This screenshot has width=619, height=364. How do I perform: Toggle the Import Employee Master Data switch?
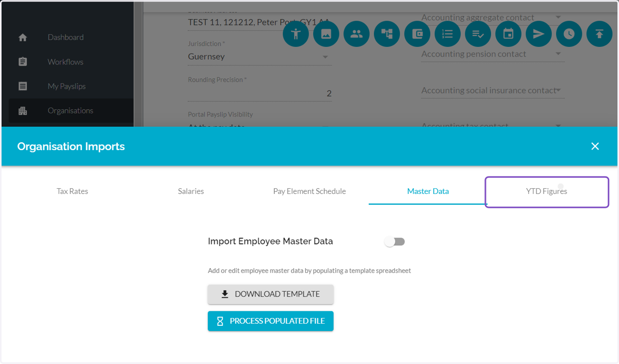[x=395, y=241]
